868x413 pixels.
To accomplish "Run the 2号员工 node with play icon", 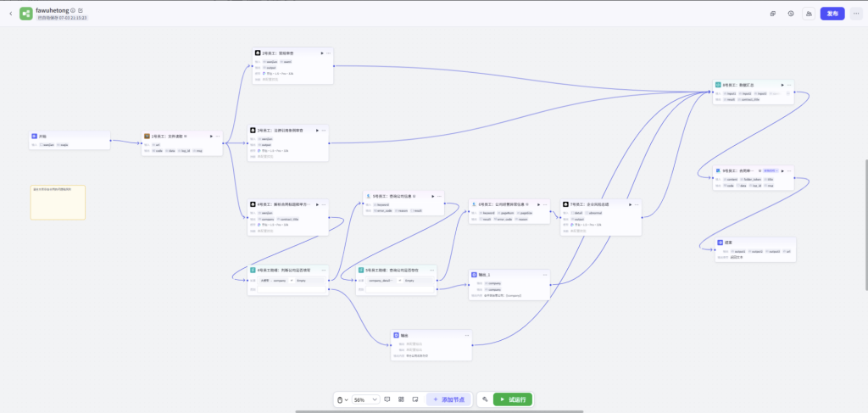I will (x=320, y=53).
